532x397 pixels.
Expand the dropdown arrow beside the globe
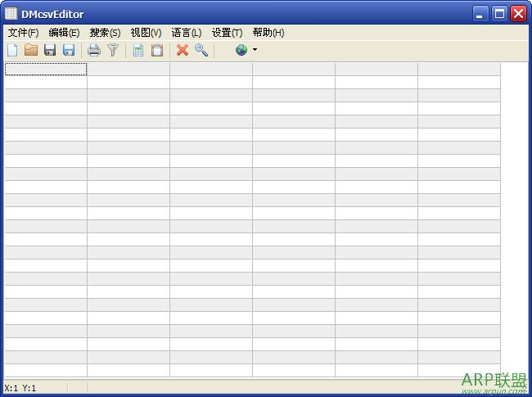pyautogui.click(x=255, y=50)
